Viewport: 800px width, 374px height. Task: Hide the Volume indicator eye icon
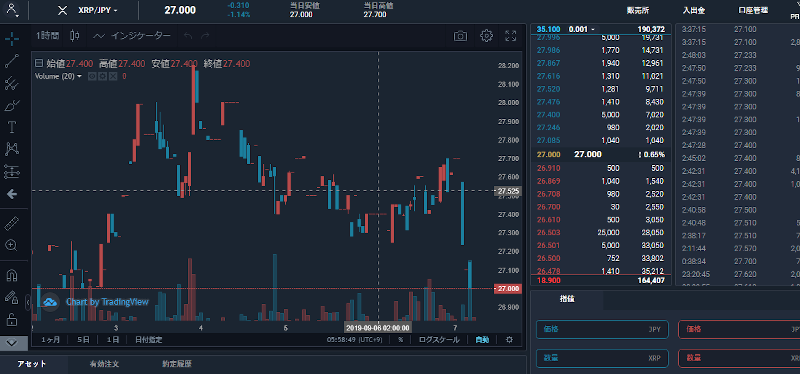[x=92, y=77]
